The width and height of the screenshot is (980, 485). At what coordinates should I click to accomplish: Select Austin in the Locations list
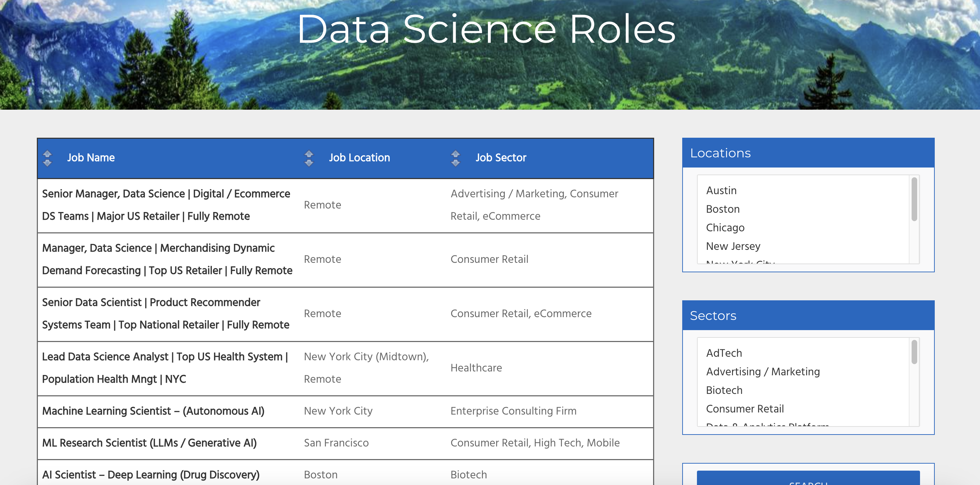tap(721, 190)
